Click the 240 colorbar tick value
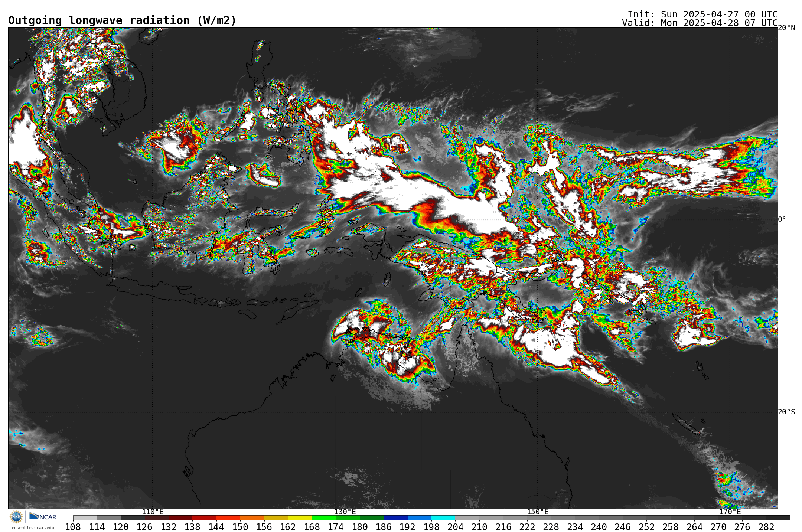Viewport: 802px width, 532px height. 599,527
